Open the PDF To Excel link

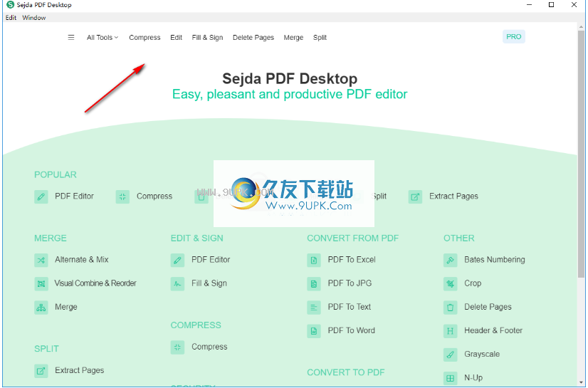coord(352,259)
